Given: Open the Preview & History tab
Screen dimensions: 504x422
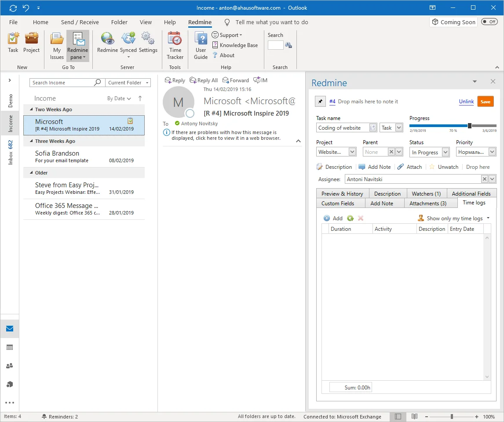Looking at the screenshot, I should click(x=342, y=194).
